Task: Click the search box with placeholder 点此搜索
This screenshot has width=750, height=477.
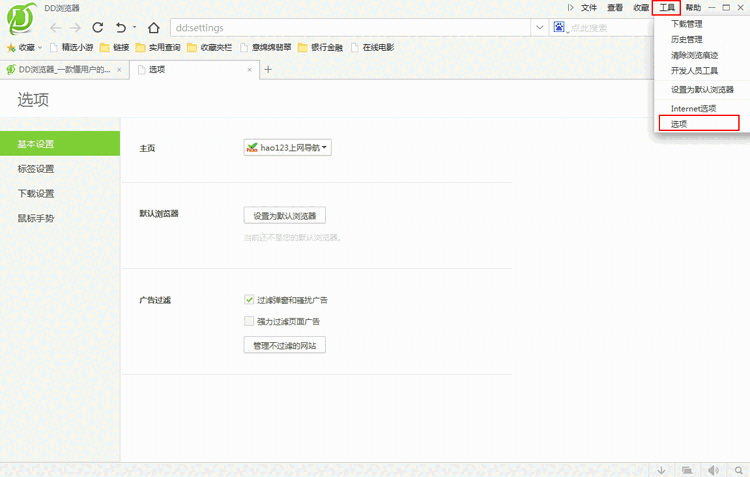Action: pyautogui.click(x=610, y=28)
